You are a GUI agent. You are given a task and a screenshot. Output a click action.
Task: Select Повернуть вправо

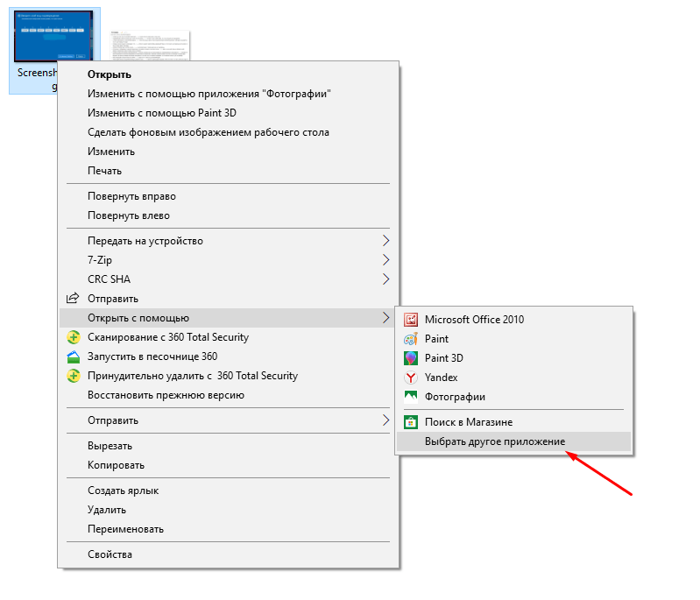pyautogui.click(x=228, y=196)
